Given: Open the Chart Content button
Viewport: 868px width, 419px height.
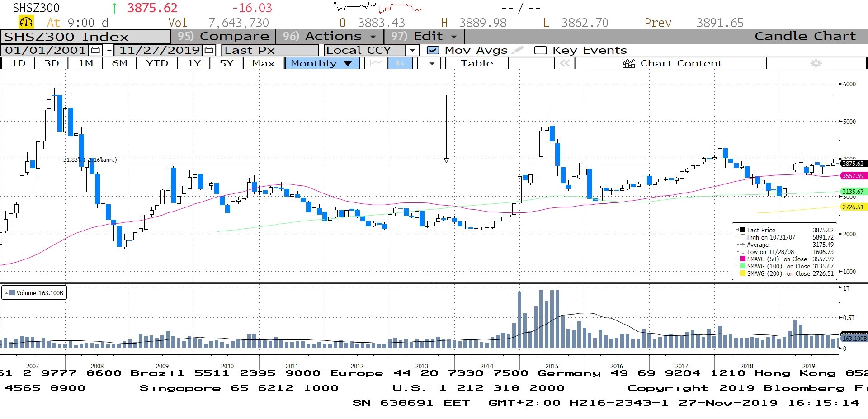Looking at the screenshot, I should coord(672,63).
